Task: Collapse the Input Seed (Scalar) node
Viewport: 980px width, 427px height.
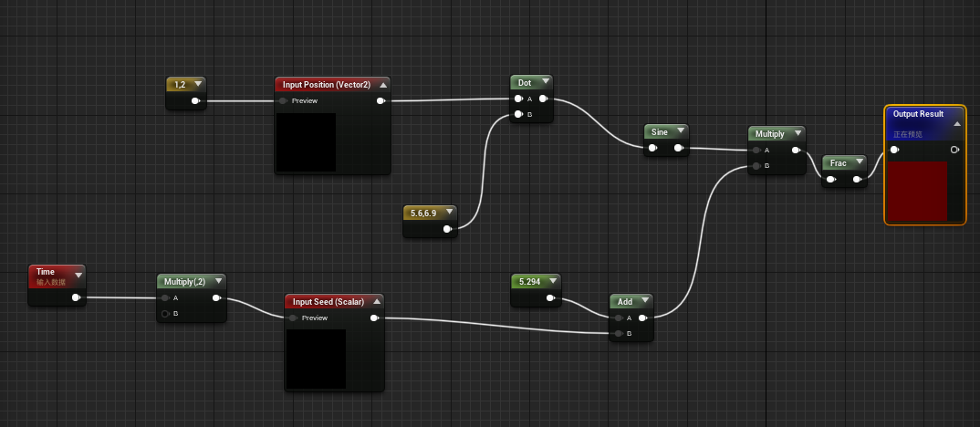Action: (376, 301)
